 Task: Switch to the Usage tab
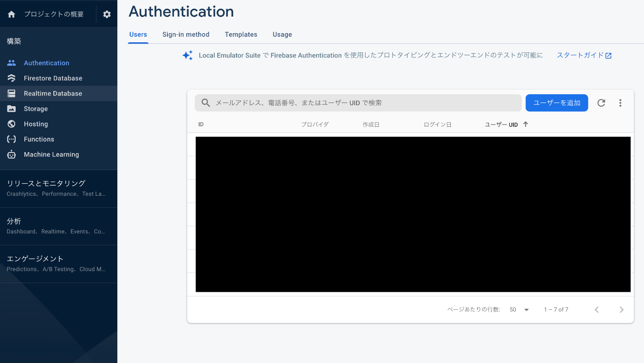(282, 34)
